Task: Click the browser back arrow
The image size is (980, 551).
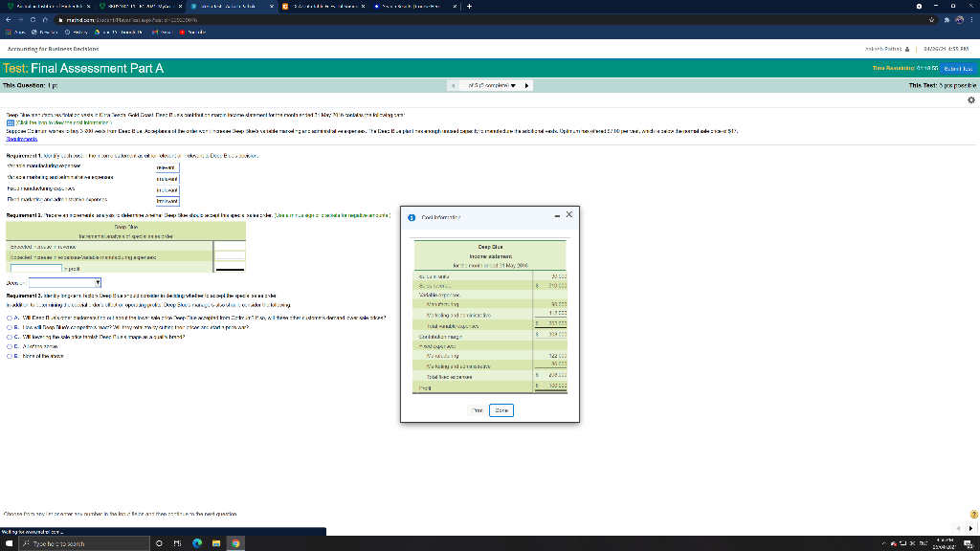Action: click(8, 20)
